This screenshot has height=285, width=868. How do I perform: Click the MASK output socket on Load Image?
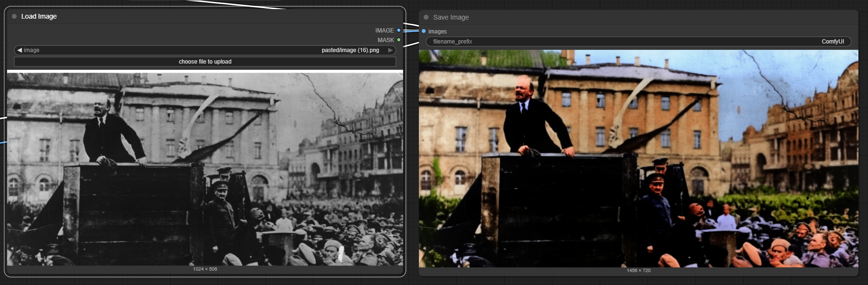tap(399, 40)
